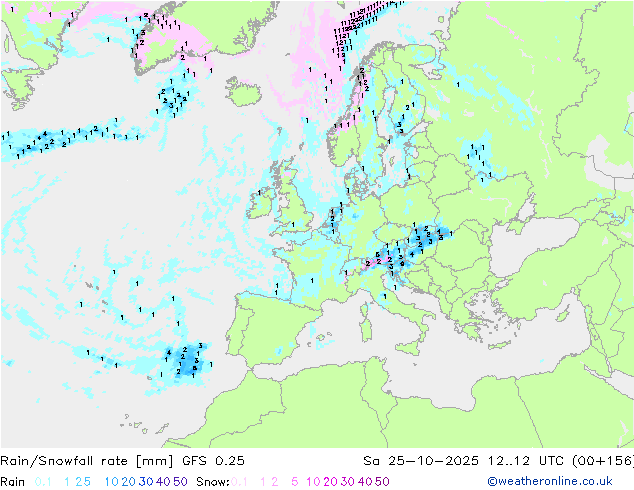Click the 'GFS 0.25' model label
Viewport: 634px width, 490px height.
pyautogui.click(x=213, y=461)
